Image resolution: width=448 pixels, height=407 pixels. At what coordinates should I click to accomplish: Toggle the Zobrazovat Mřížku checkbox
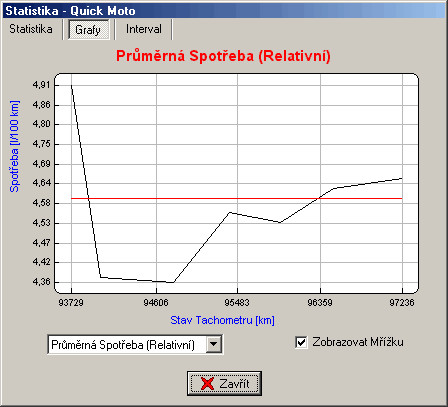pyautogui.click(x=301, y=342)
